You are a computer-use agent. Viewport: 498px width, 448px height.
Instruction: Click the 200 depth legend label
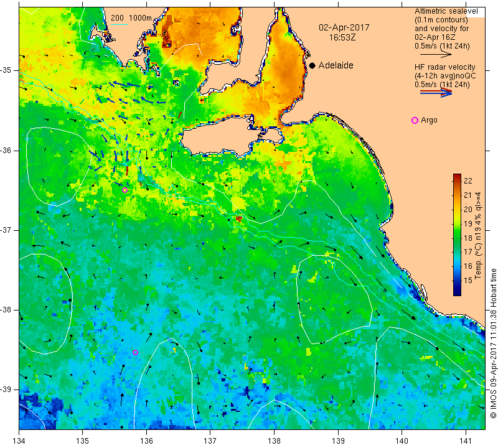(x=117, y=18)
